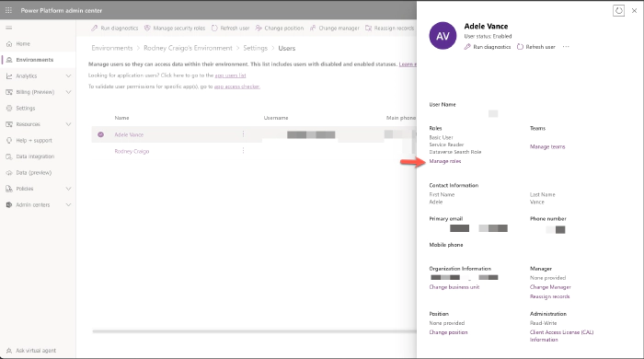Viewport: 644px width, 359px height.
Task: Collapse the navigation hamburger menu
Action: point(9,28)
